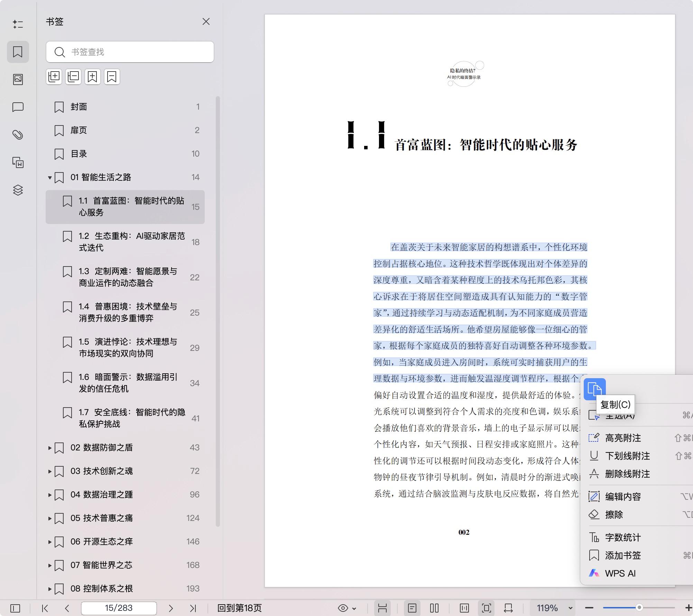The width and height of the screenshot is (693, 616).
Task: Add a new bookmark using the bookmark-plus icon
Action: pyautogui.click(x=92, y=76)
